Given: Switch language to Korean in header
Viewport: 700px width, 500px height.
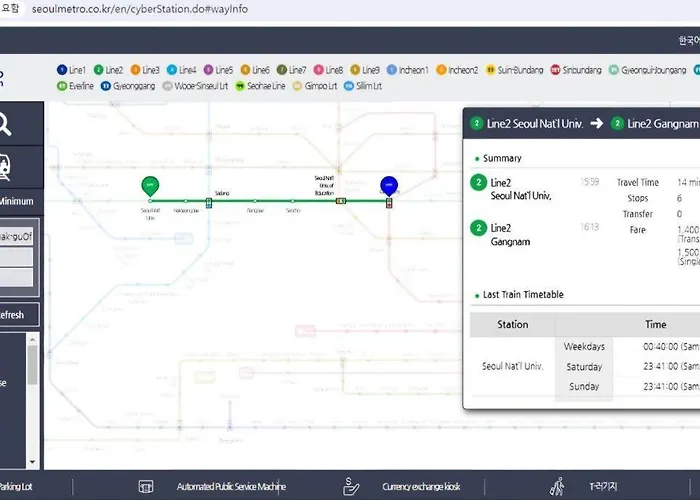Looking at the screenshot, I should coord(689,41).
